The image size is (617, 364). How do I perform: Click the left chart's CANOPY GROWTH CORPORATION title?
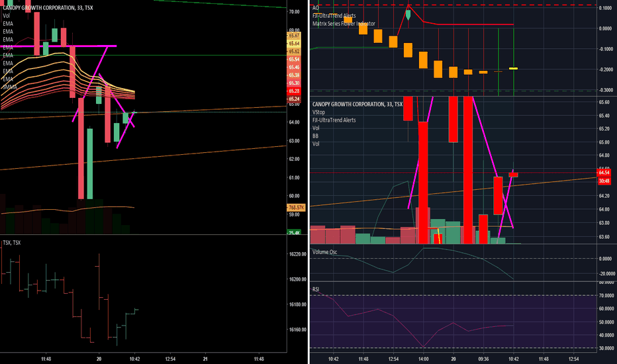point(48,8)
